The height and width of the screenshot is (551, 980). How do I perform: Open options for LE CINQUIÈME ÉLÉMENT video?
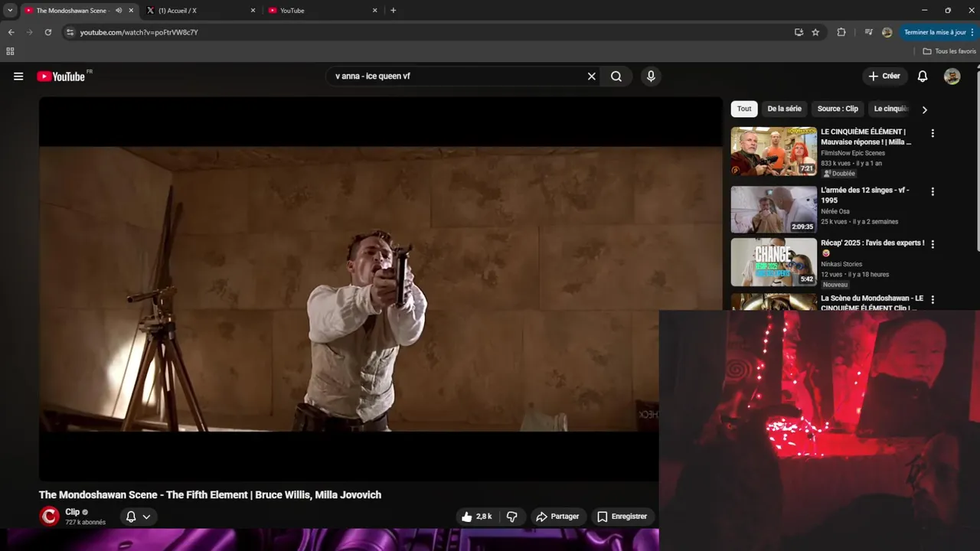933,133
